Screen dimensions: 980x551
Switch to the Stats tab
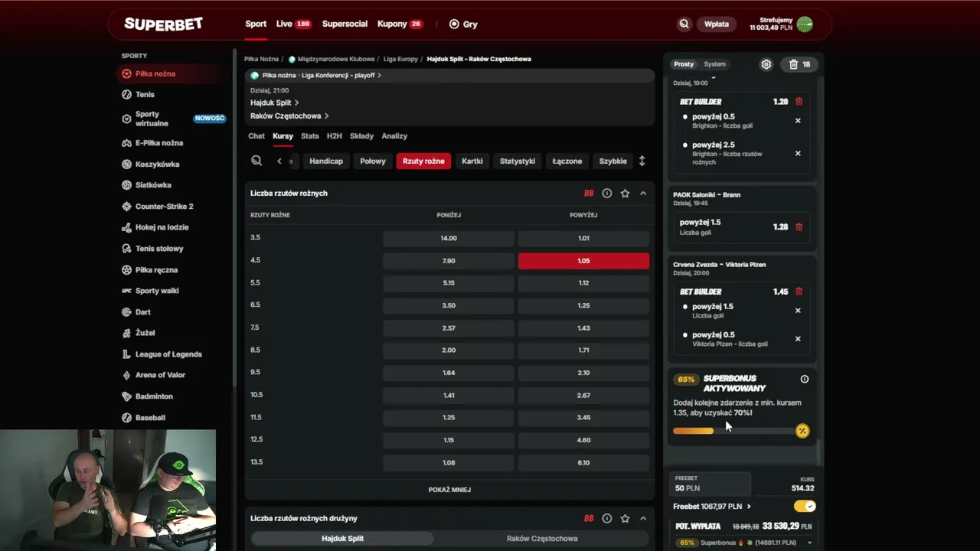[310, 136]
